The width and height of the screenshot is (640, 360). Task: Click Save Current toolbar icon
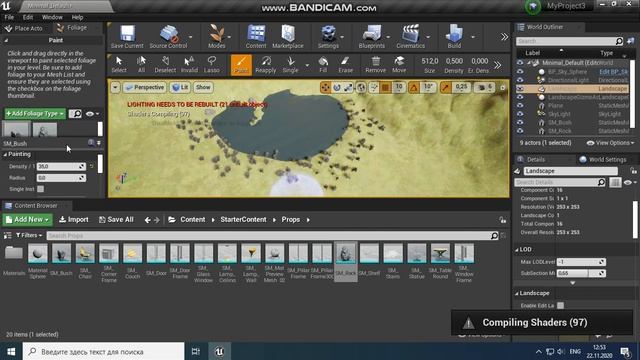coord(127,36)
